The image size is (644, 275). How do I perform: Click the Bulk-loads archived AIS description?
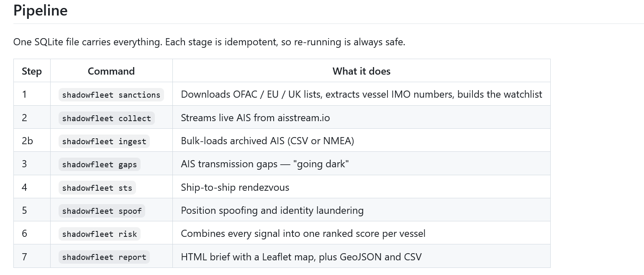[267, 141]
